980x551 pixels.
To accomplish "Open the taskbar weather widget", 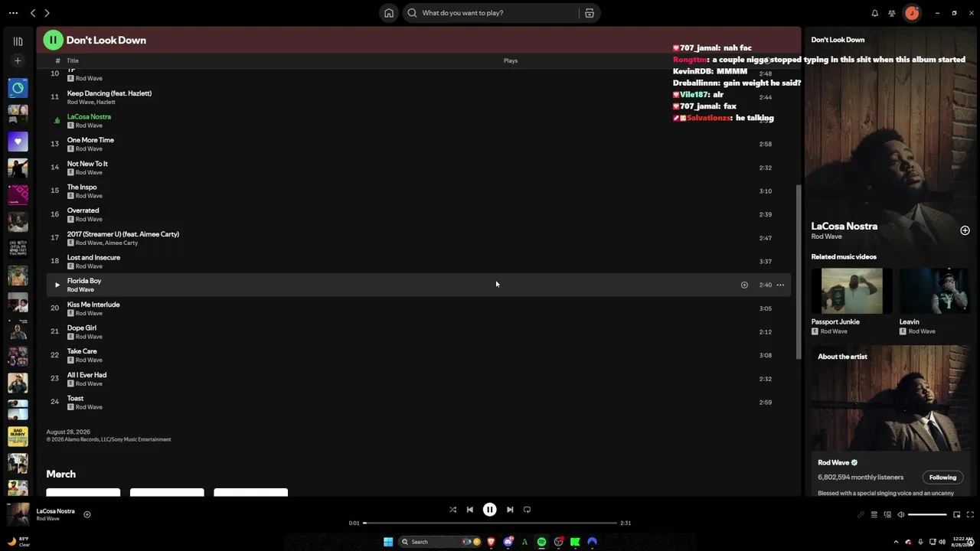I will 18,541.
